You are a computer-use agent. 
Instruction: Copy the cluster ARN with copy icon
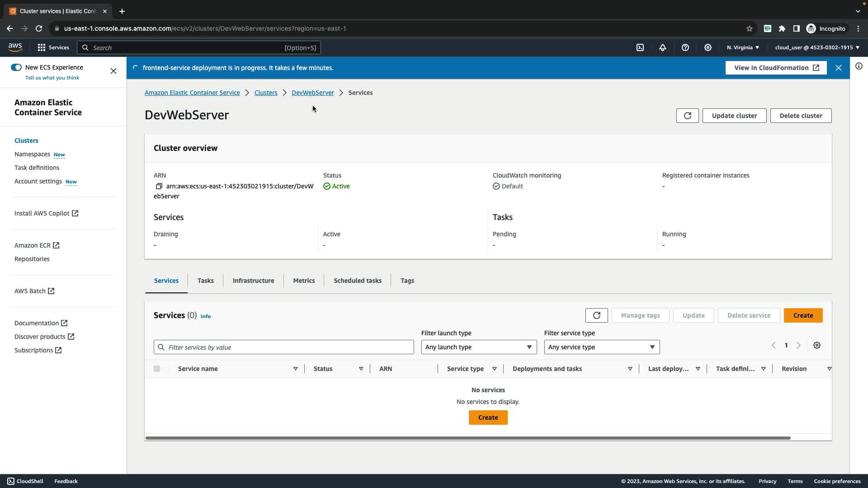click(x=159, y=186)
